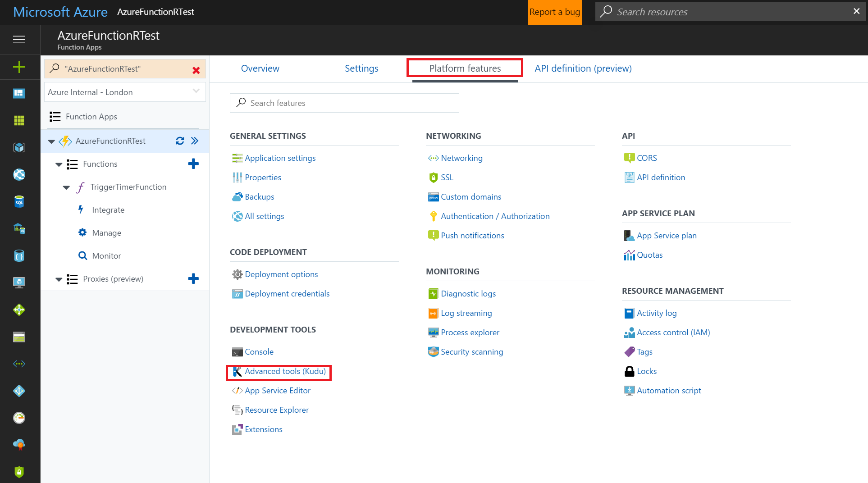The image size is (868, 483).
Task: Click the Locks padlock icon
Action: pos(629,371)
